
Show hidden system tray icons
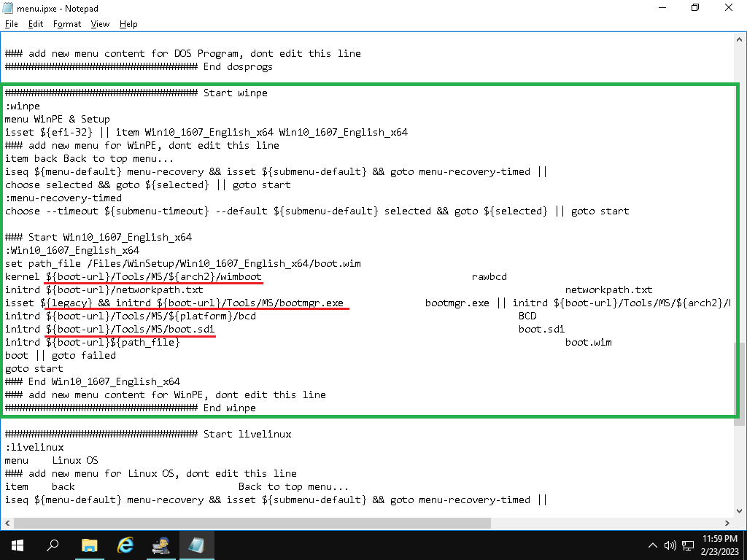point(654,545)
